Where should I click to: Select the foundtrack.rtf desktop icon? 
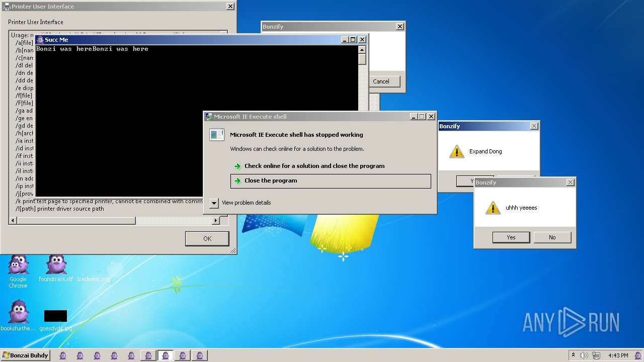56,268
